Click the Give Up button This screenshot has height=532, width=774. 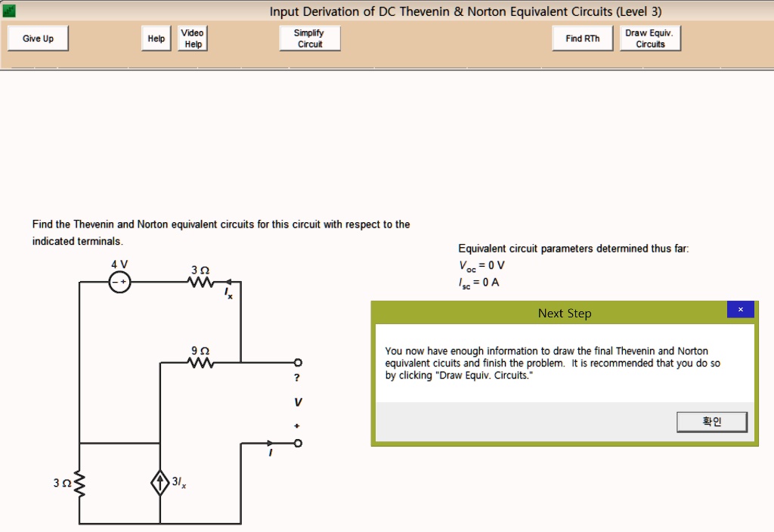pyautogui.click(x=37, y=38)
